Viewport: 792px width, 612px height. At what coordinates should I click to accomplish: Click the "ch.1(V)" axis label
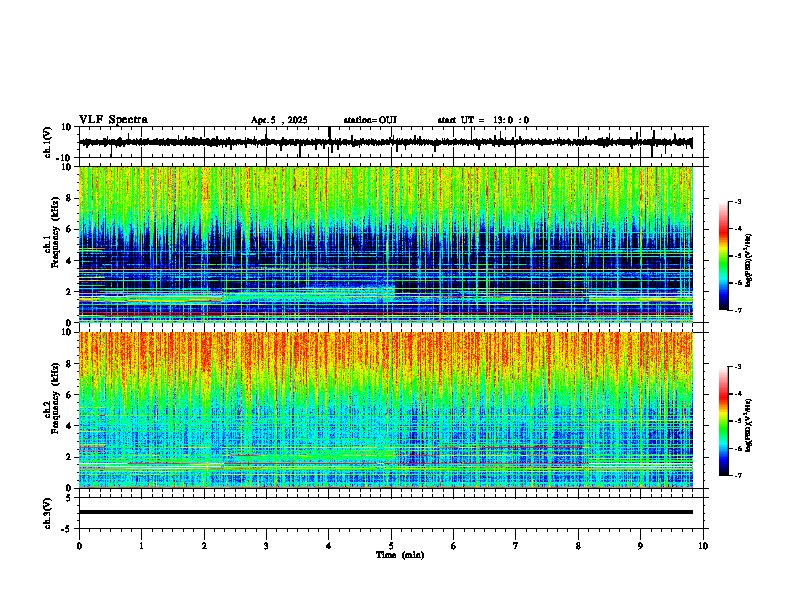[48, 142]
